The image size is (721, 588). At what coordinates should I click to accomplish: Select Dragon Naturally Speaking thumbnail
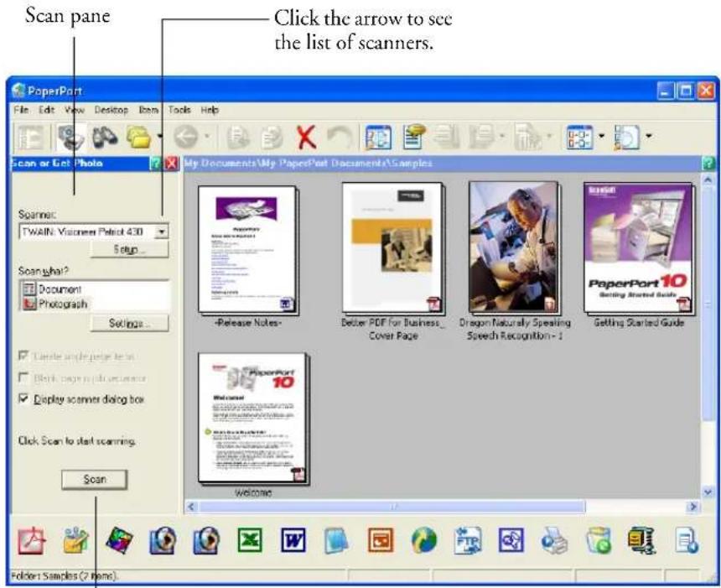[514, 247]
